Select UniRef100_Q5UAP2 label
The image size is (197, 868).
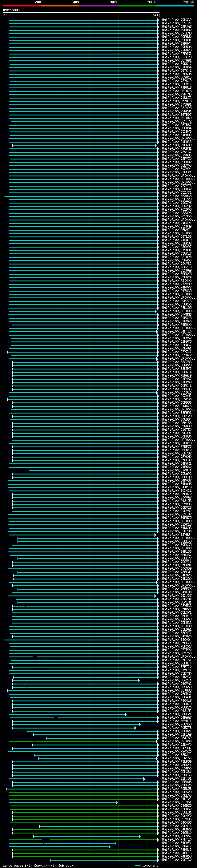(x=177, y=474)
